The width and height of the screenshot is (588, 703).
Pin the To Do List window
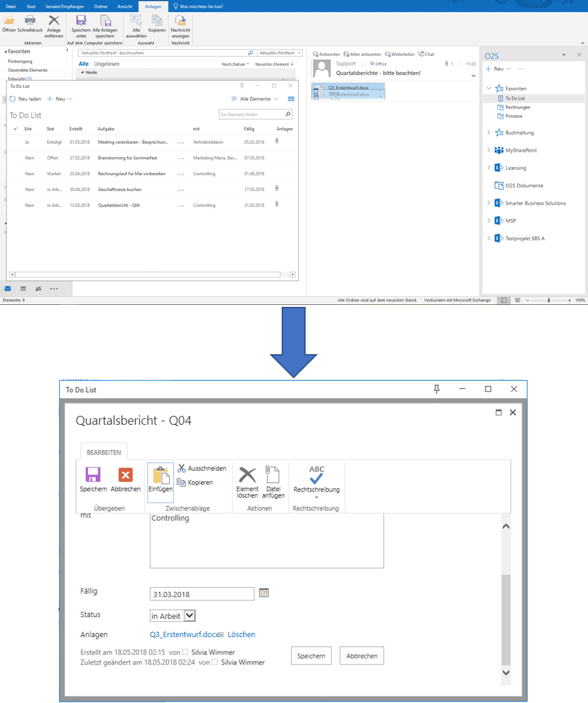tap(436, 389)
